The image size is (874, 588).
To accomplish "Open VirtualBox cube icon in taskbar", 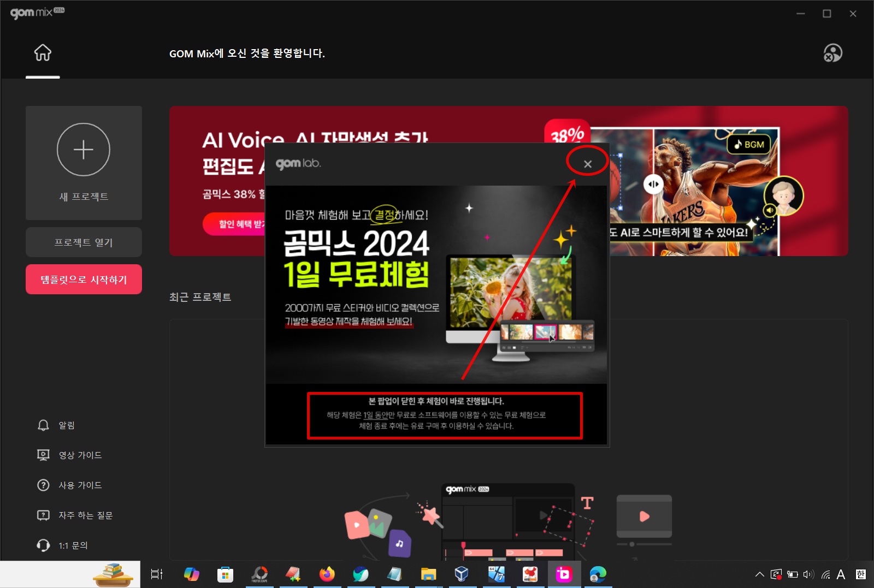I will (x=462, y=574).
